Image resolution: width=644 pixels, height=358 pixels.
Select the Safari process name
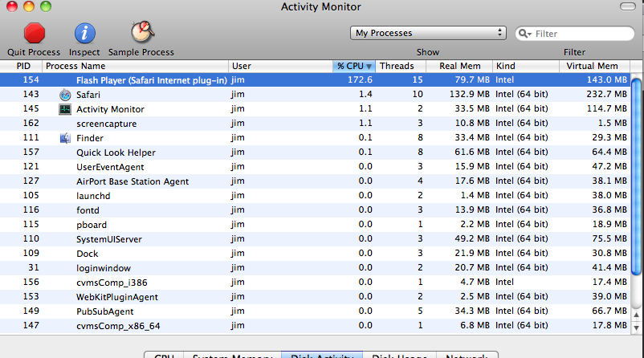pyautogui.click(x=88, y=95)
